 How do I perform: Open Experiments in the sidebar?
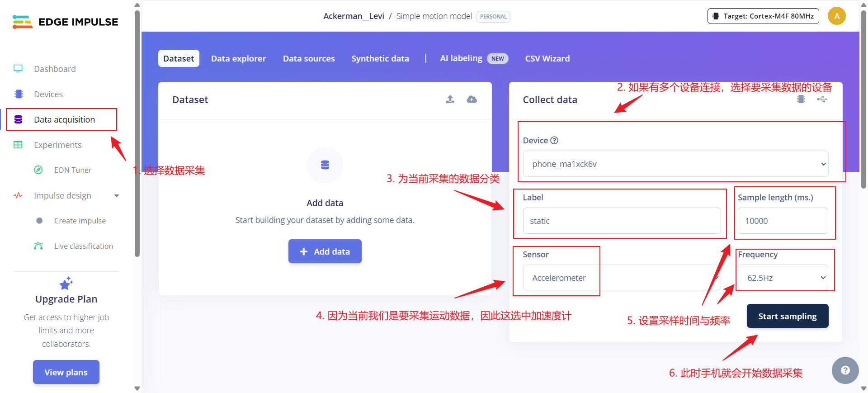coord(57,145)
